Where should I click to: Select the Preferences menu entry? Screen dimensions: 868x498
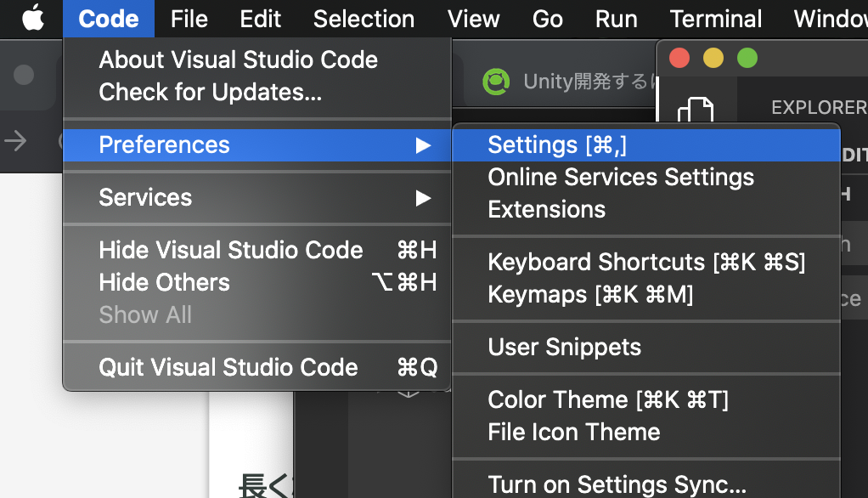[256, 145]
